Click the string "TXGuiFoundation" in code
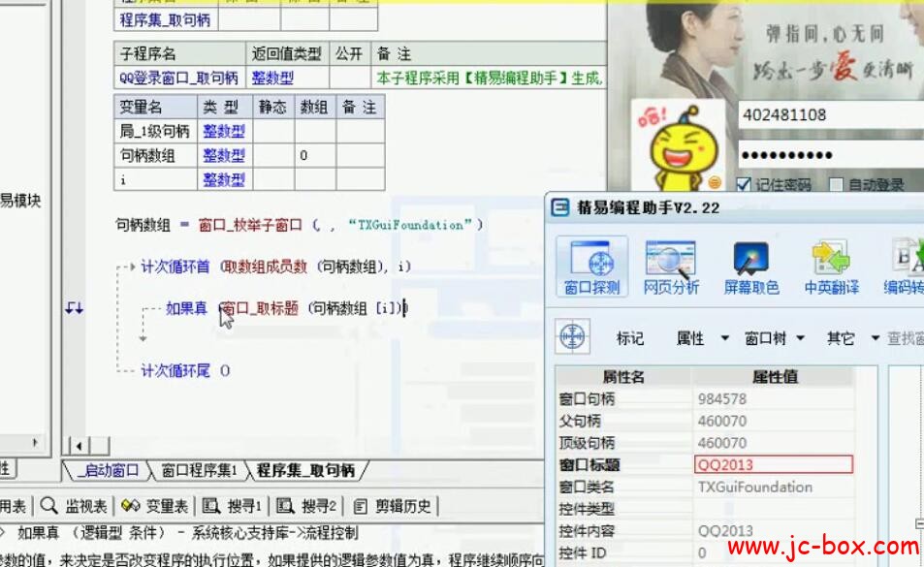This screenshot has height=567, width=924. tap(410, 225)
